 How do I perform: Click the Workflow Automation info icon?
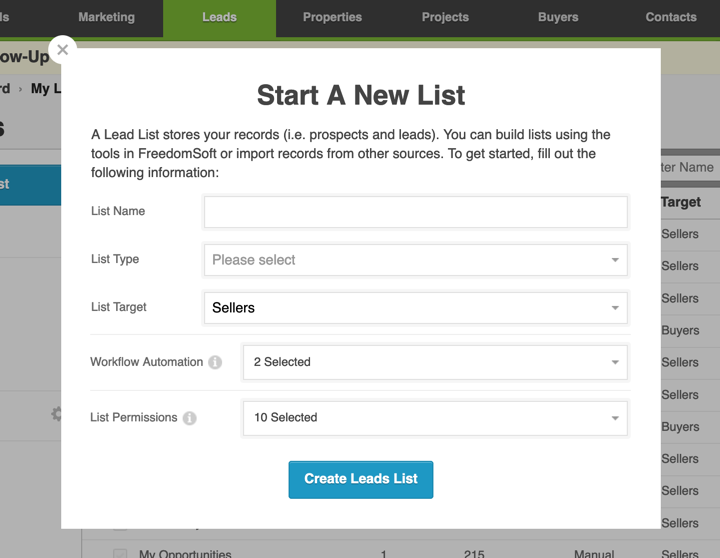[x=215, y=362]
